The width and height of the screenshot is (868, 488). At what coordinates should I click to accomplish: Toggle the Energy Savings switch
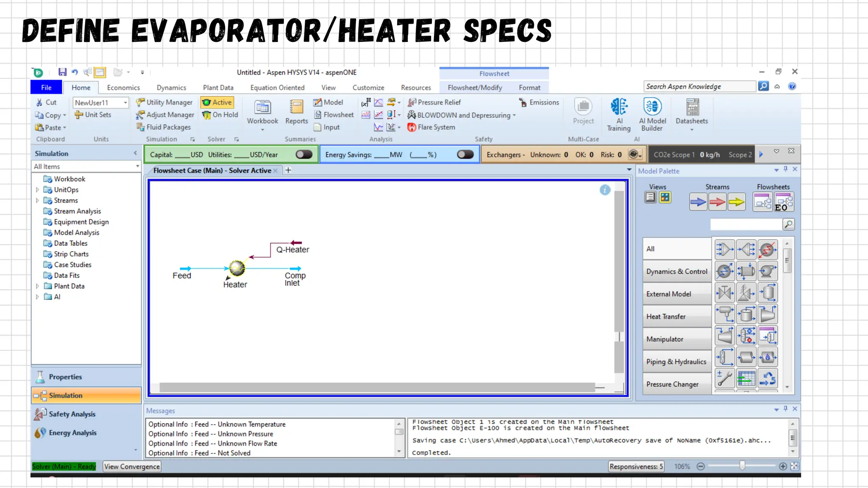coord(465,155)
